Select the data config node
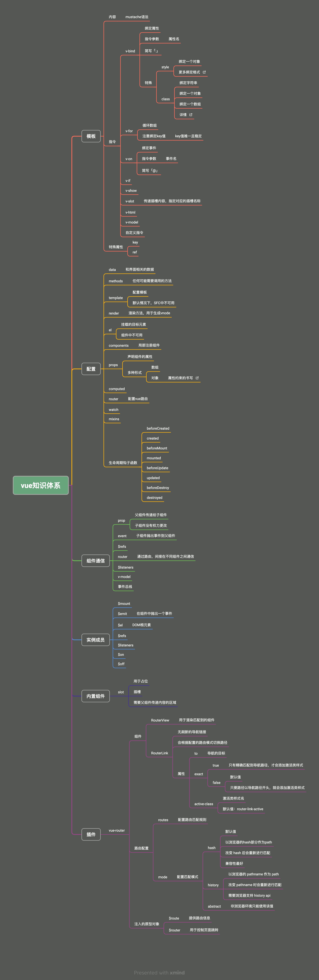 (112, 270)
